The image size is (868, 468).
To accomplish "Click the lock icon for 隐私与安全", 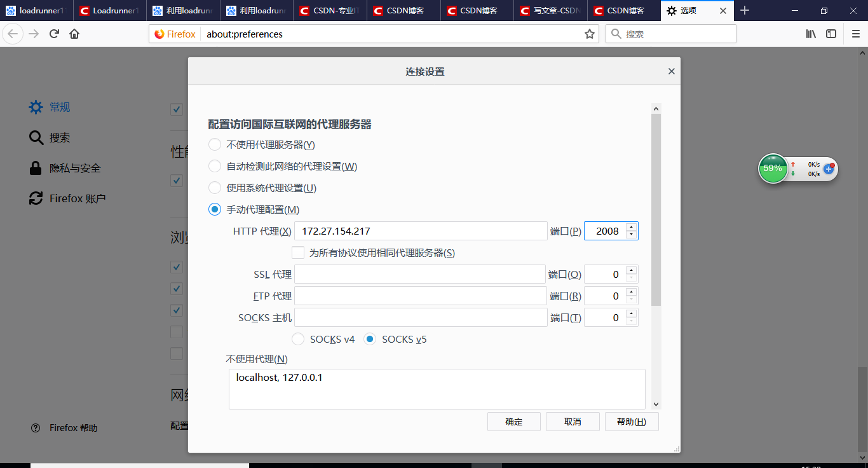I will pyautogui.click(x=36, y=168).
